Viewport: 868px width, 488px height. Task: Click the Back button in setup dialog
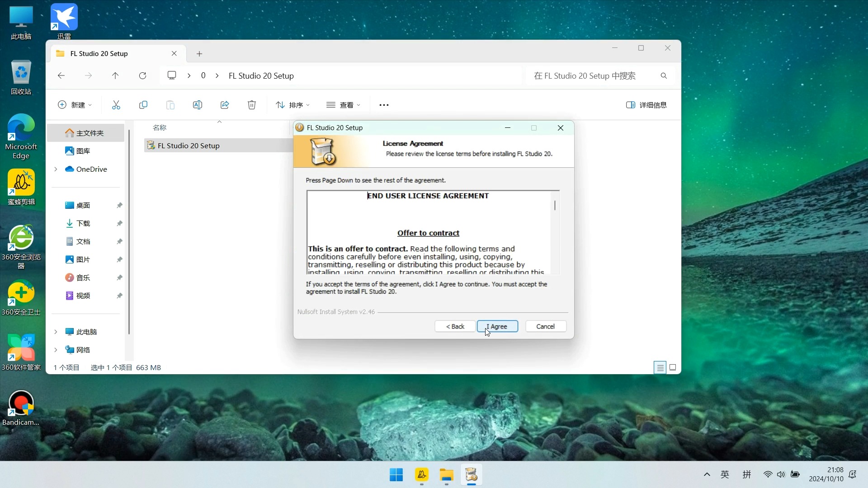pos(455,326)
